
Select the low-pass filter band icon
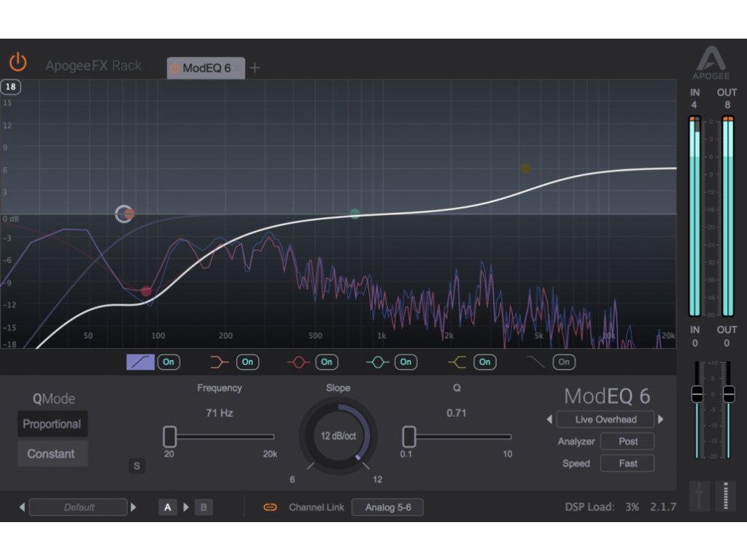(x=535, y=362)
